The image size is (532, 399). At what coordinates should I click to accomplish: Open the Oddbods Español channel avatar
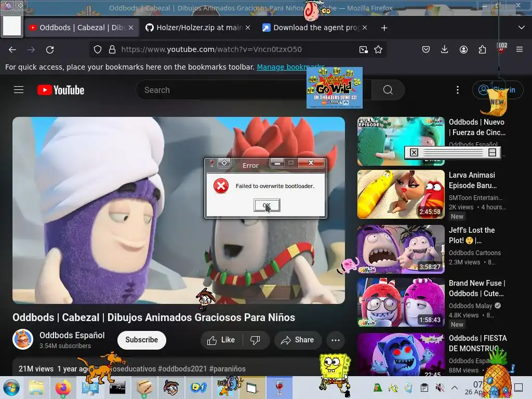[23, 339]
